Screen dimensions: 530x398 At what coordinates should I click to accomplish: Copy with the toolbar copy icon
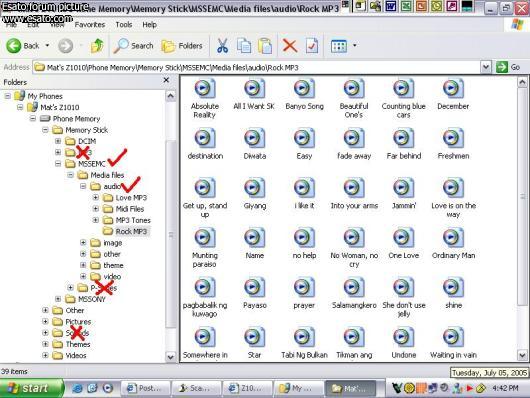pos(244,46)
